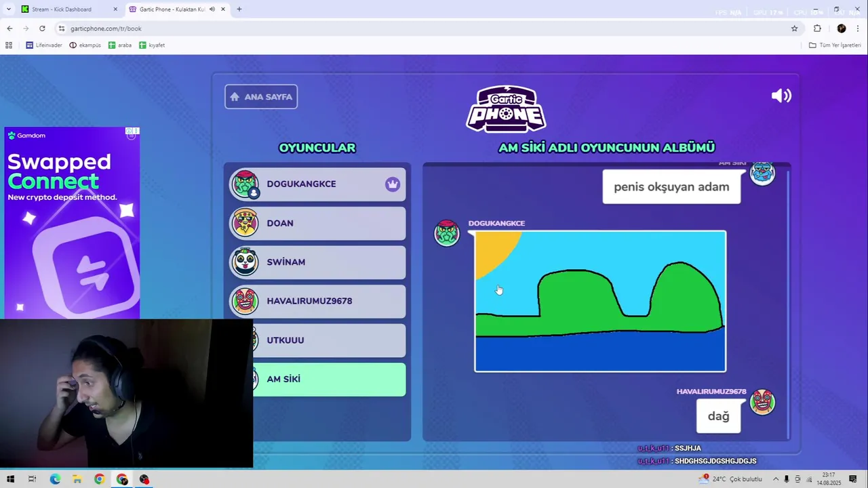
Task: Open the kıyafet bookmark
Action: 152,45
